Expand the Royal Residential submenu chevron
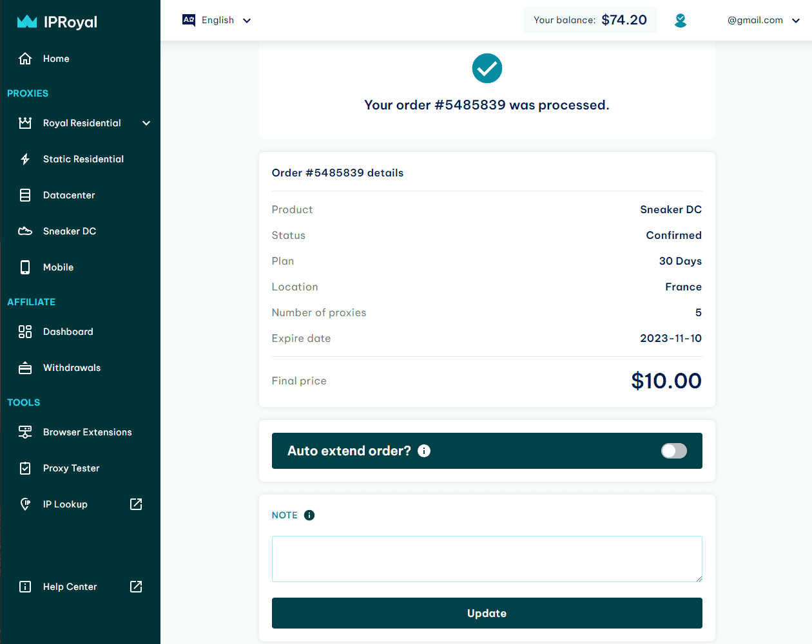This screenshot has height=644, width=812. coord(146,123)
